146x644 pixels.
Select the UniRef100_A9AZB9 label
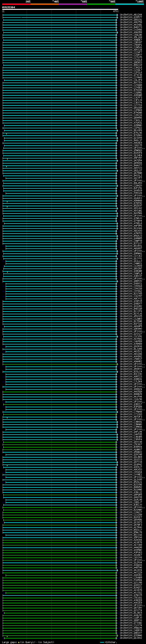click(131, 32)
